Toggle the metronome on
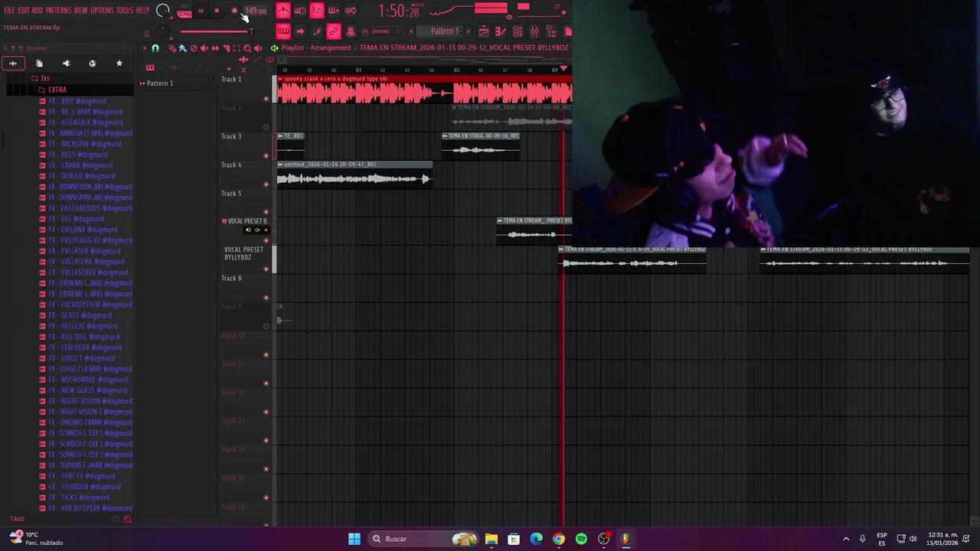 [283, 10]
